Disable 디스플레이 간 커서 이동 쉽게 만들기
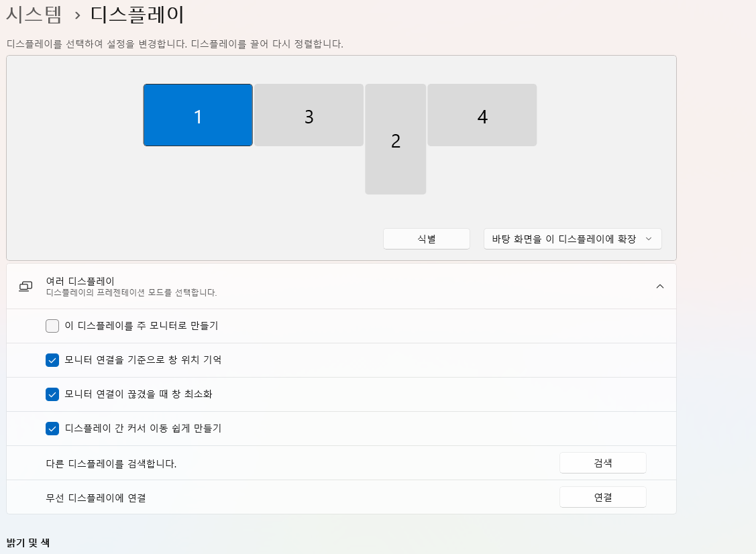756x554 pixels. point(52,429)
